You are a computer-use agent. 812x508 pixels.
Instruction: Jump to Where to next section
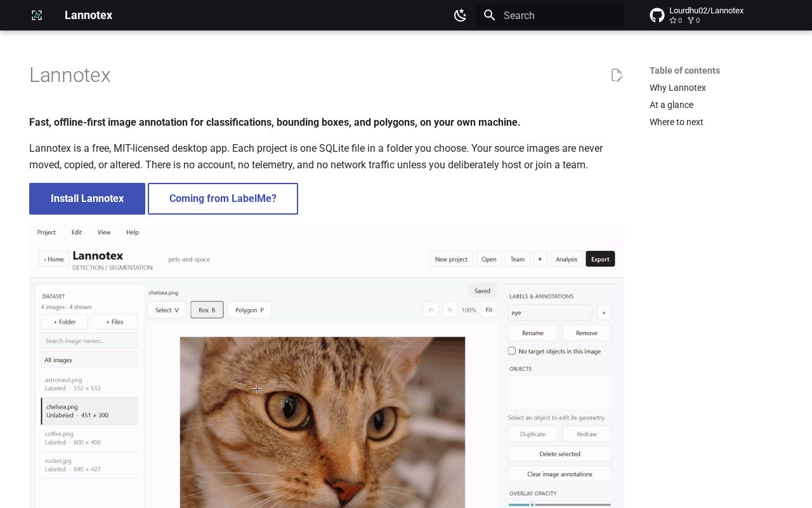(676, 122)
